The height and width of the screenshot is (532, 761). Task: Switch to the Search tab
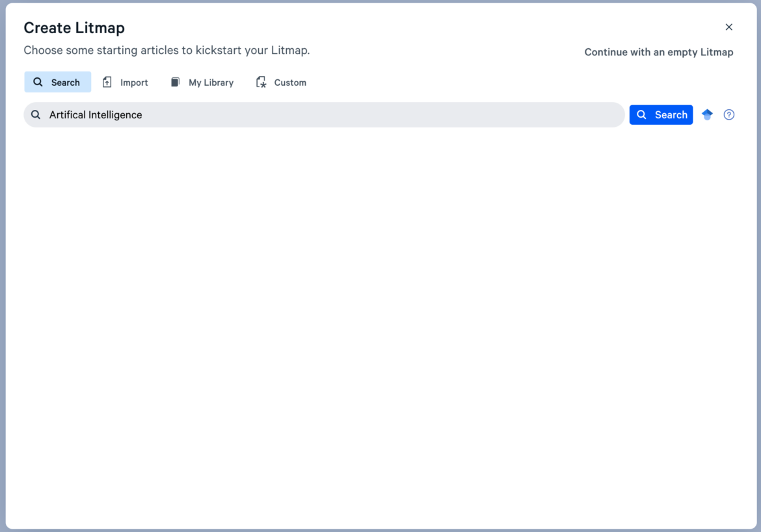58,82
